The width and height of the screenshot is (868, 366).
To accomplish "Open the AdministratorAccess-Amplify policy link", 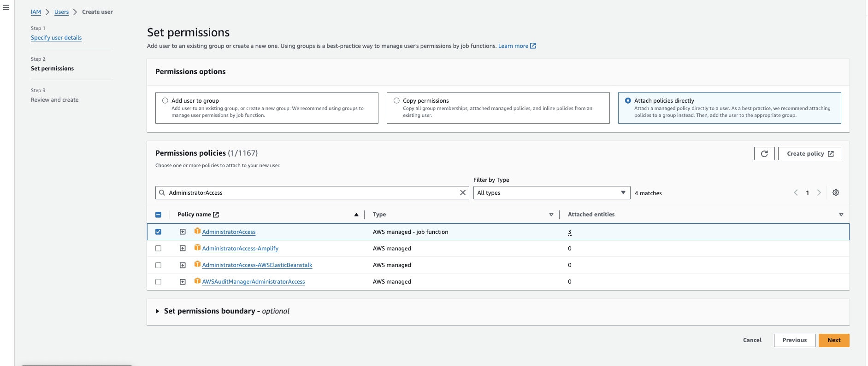I will [x=240, y=249].
